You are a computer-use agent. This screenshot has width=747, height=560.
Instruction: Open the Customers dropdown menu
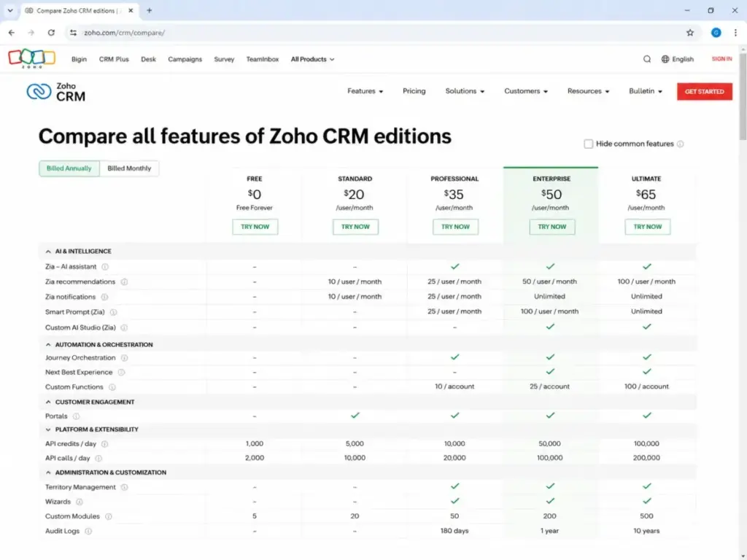pos(526,91)
